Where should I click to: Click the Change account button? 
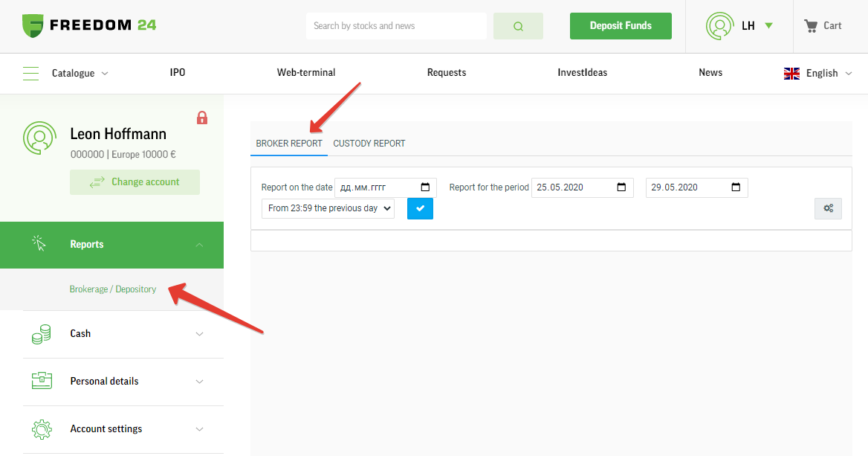(135, 182)
